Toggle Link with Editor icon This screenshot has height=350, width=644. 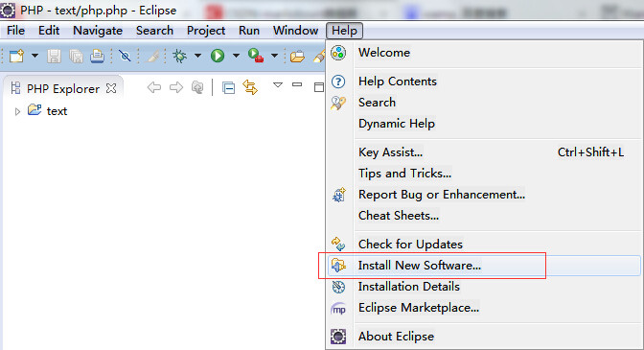click(x=250, y=87)
